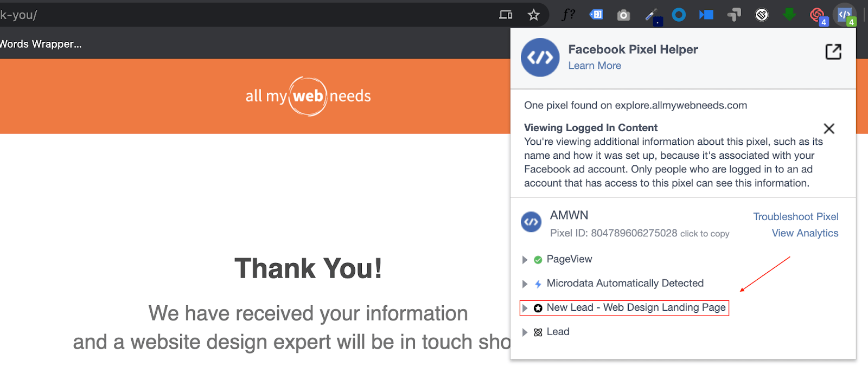Click the Troubleshoot Pixel link

coord(796,216)
